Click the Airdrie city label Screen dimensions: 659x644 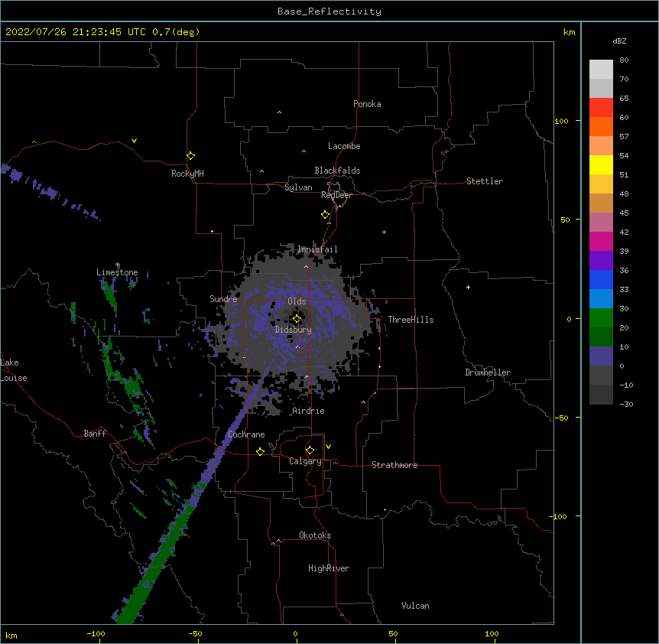(308, 411)
